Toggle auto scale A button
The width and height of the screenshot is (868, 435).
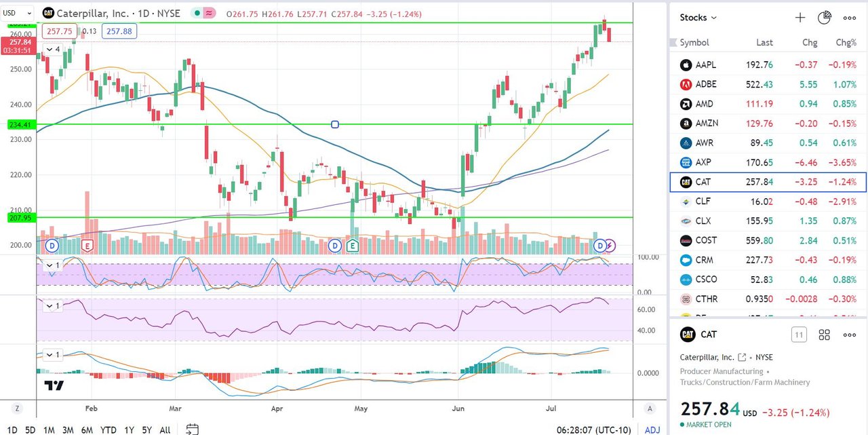pyautogui.click(x=650, y=408)
